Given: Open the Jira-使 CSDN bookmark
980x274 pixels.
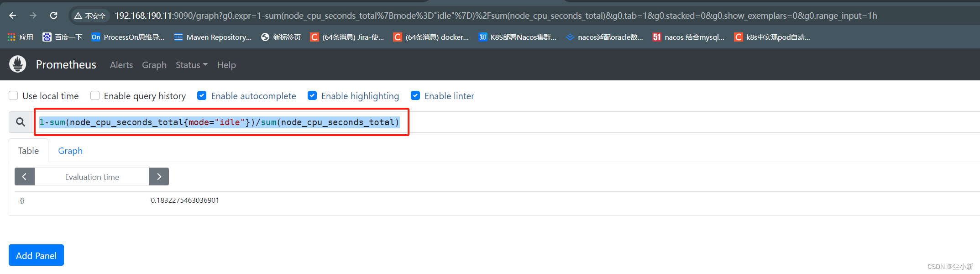Looking at the screenshot, I should (347, 37).
